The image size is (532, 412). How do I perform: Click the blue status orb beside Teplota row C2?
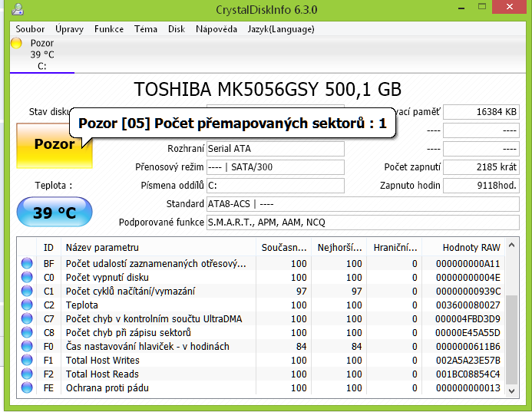pyautogui.click(x=28, y=305)
